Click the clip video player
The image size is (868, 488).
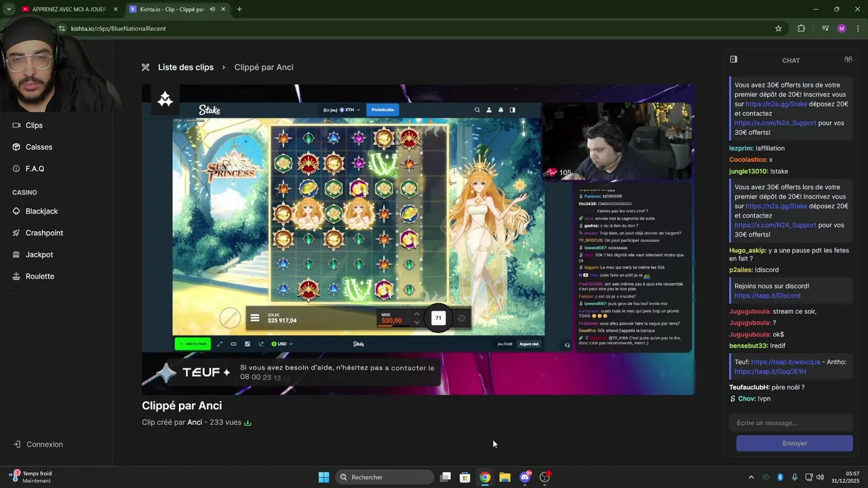[418, 239]
